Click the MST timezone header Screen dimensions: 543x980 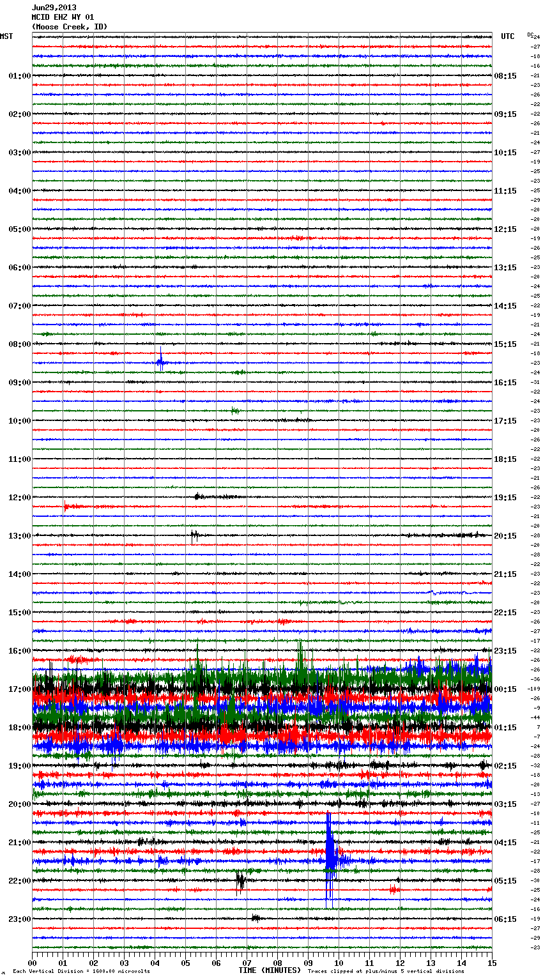tap(6, 36)
